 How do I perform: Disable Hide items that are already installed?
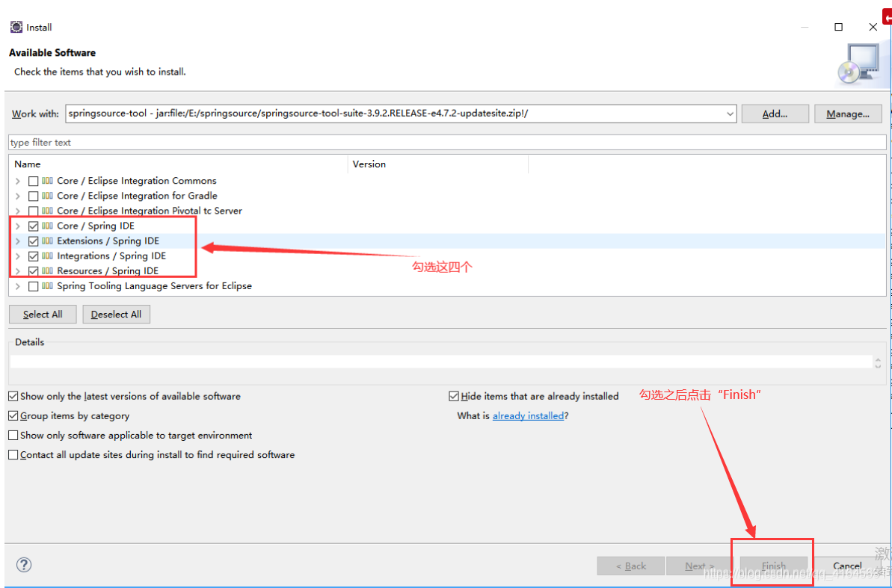(453, 396)
